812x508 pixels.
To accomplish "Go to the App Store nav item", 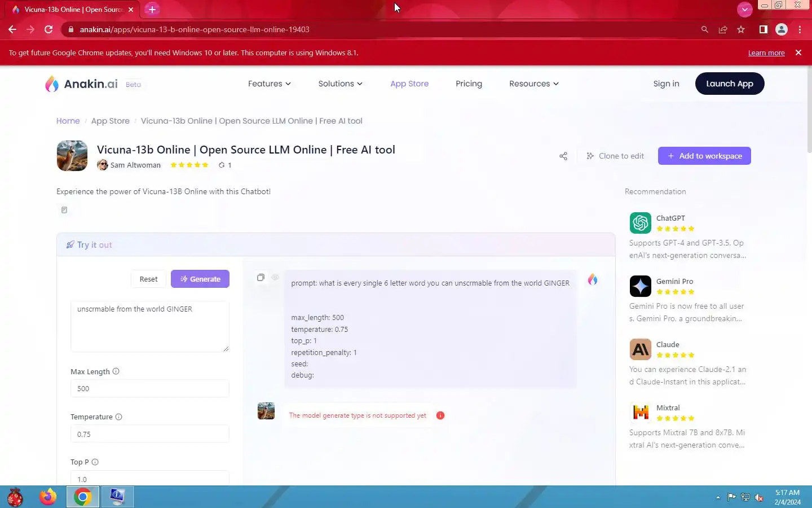I will point(409,84).
